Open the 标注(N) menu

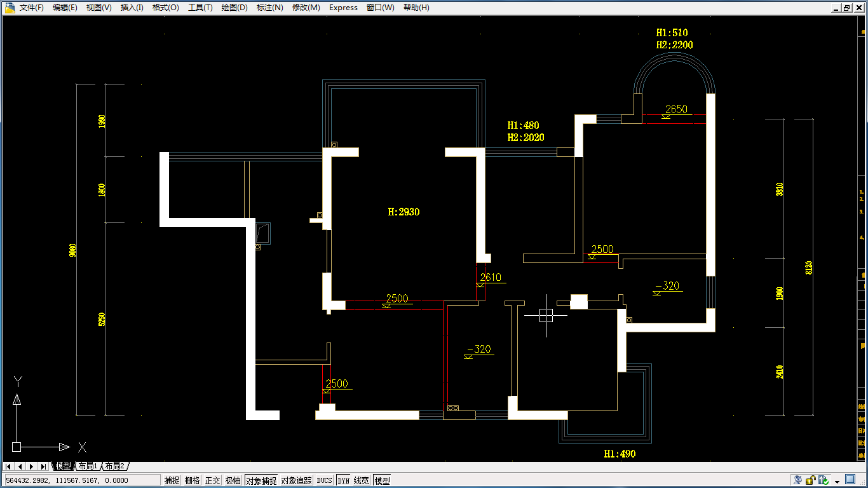tap(269, 8)
